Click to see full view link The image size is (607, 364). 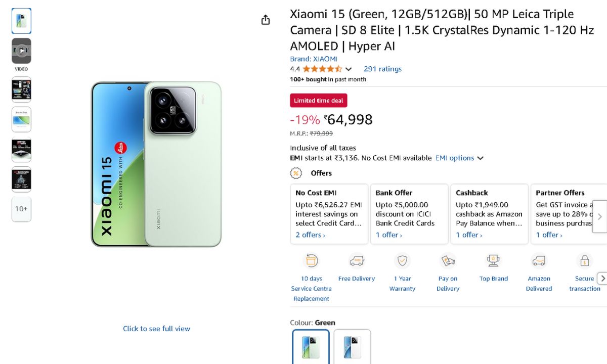156,329
